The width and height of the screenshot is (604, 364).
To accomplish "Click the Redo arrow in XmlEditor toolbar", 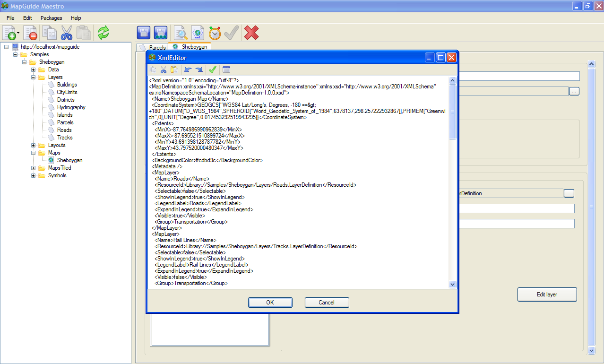I will pos(199,69).
